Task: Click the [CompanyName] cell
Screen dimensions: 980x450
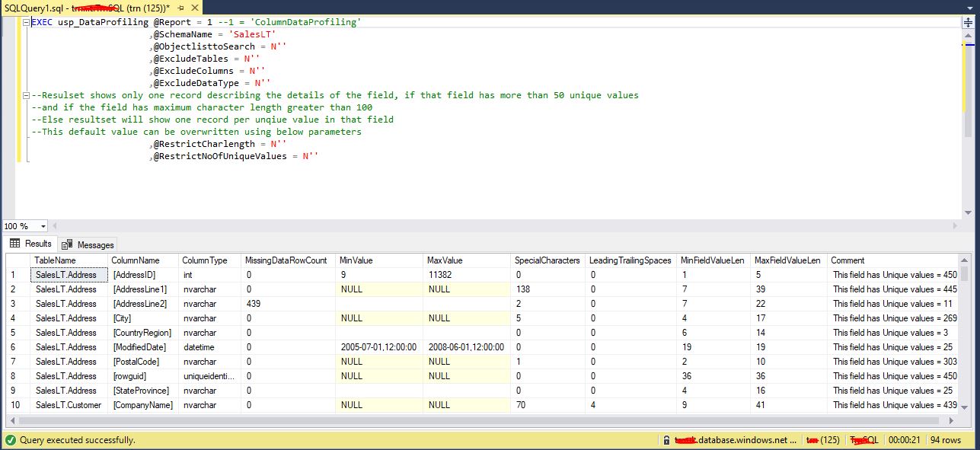Action: pyautogui.click(x=144, y=405)
